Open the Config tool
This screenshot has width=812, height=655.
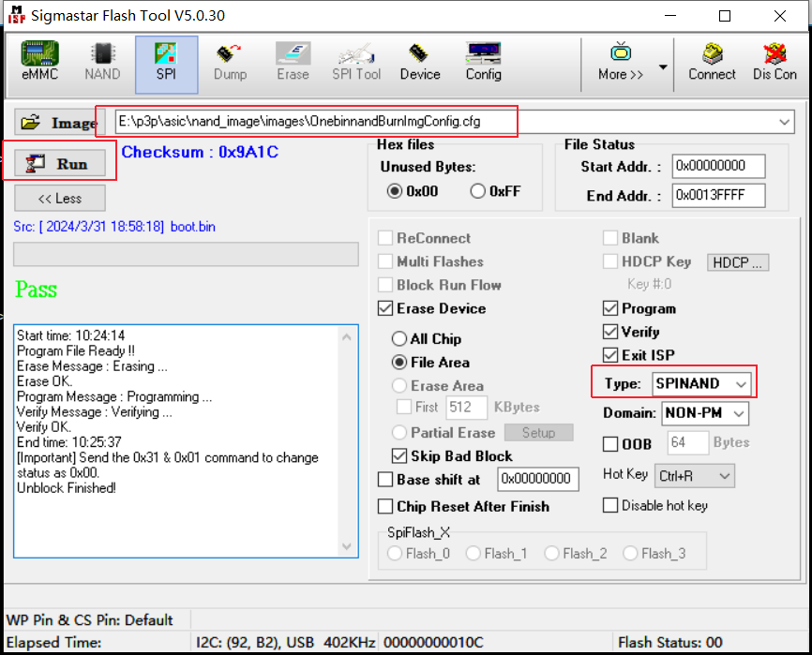(x=483, y=62)
